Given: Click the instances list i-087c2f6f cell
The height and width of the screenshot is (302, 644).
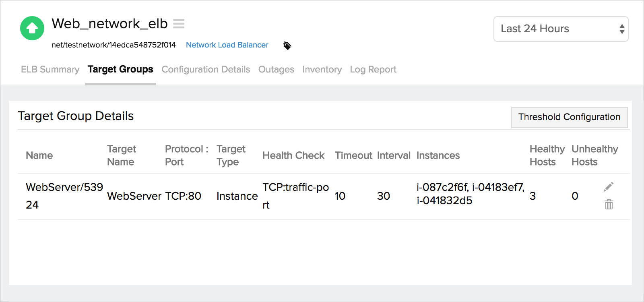Looking at the screenshot, I should pos(471,194).
